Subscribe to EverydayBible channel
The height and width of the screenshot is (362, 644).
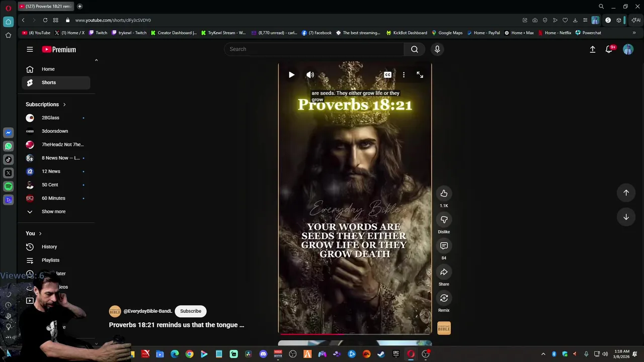191,311
